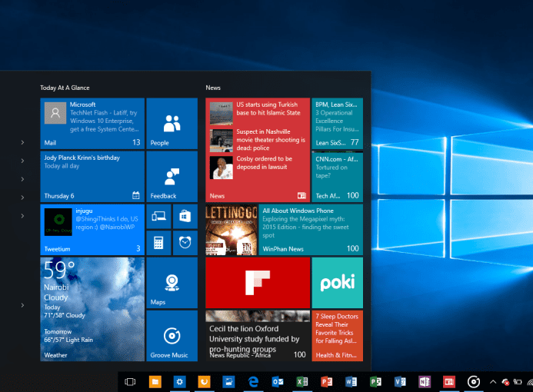
Task: Show hidden system tray icons
Action: point(493,381)
